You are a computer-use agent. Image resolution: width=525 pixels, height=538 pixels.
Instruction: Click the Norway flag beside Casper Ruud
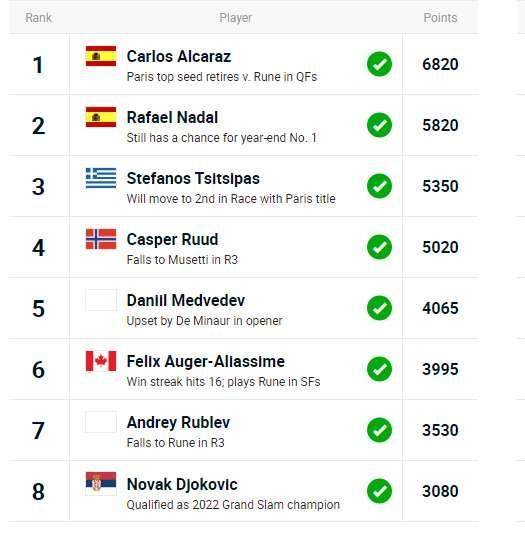101,239
